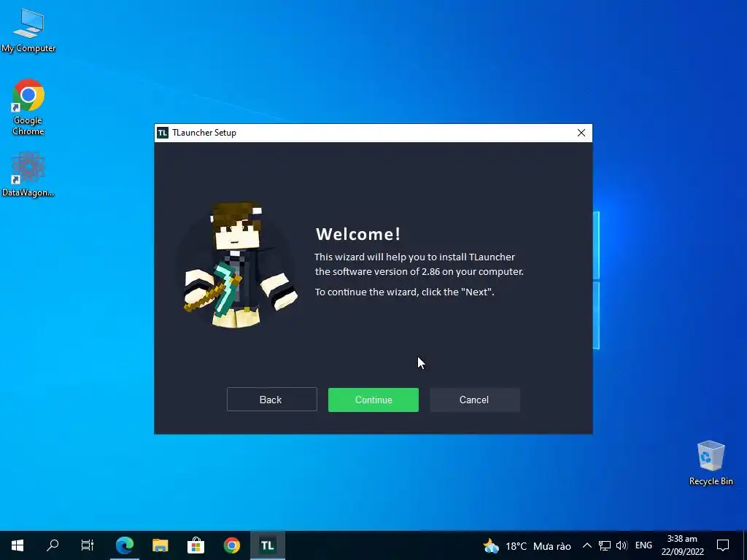Switch input language ENG

643,545
